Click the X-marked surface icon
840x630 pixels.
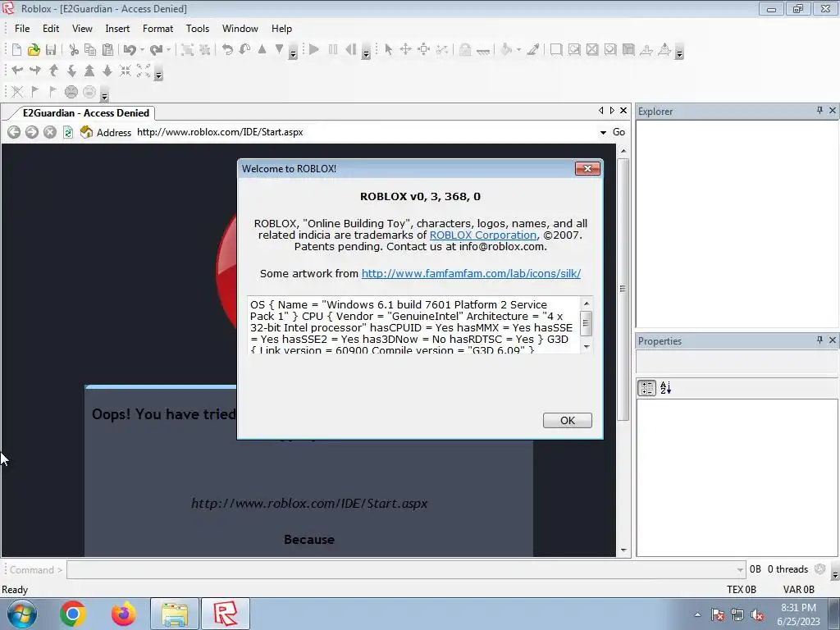click(592, 50)
